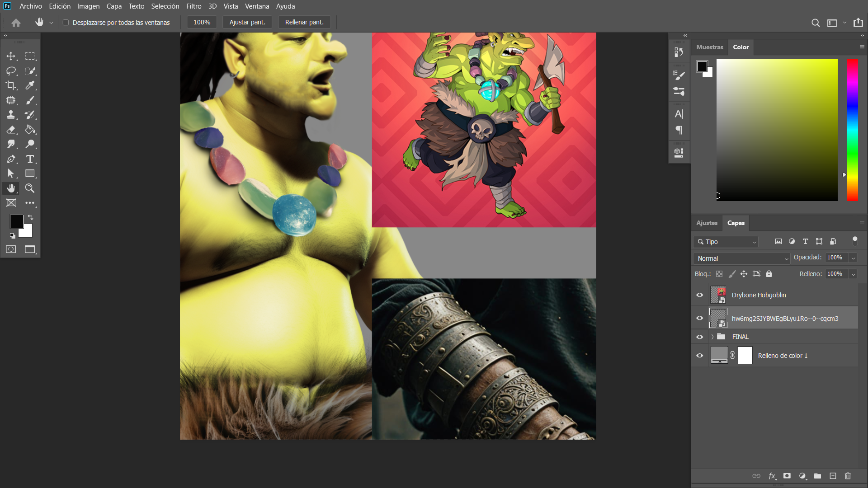
Task: Select the Eraser tool
Action: pos(11,130)
